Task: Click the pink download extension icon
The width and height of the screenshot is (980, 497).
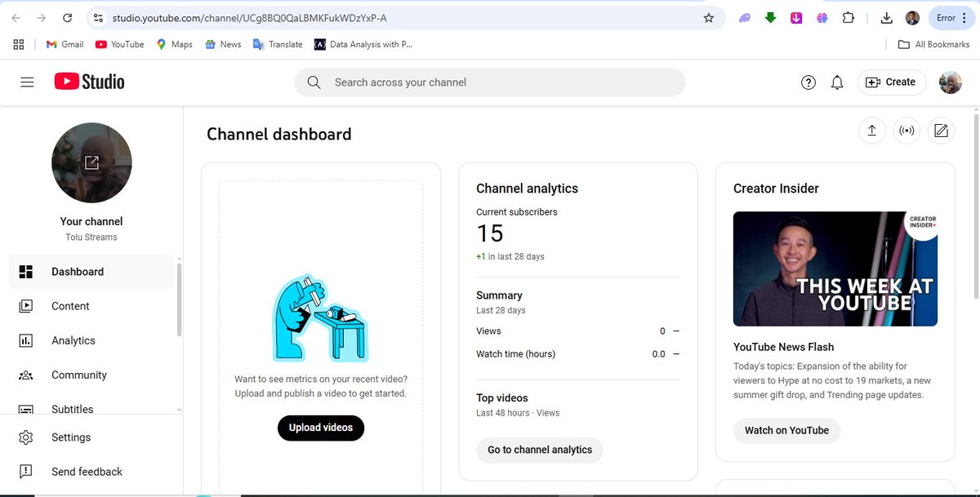Action: pyautogui.click(x=796, y=18)
